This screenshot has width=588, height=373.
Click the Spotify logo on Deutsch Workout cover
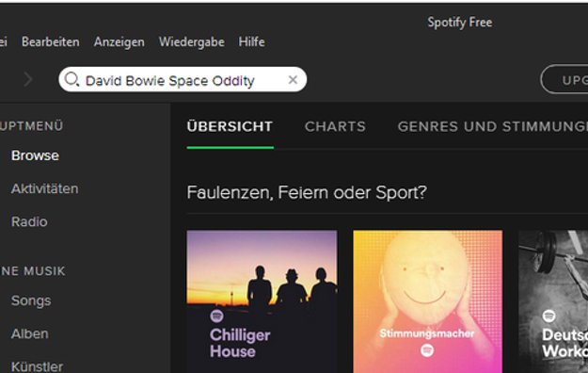[x=549, y=316]
